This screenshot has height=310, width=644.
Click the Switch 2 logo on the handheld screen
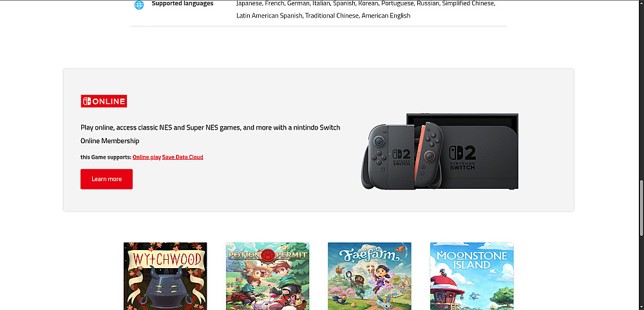click(401, 157)
